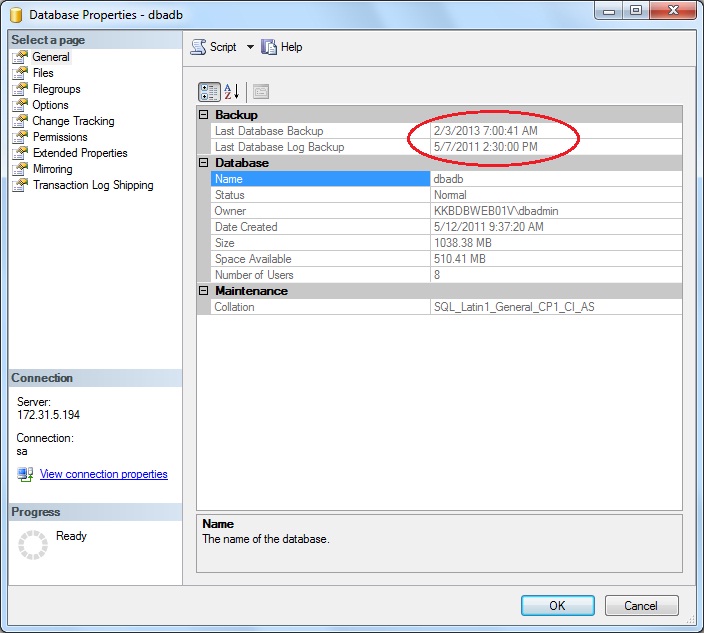
Task: Click the Mirroring page icon
Action: point(20,169)
